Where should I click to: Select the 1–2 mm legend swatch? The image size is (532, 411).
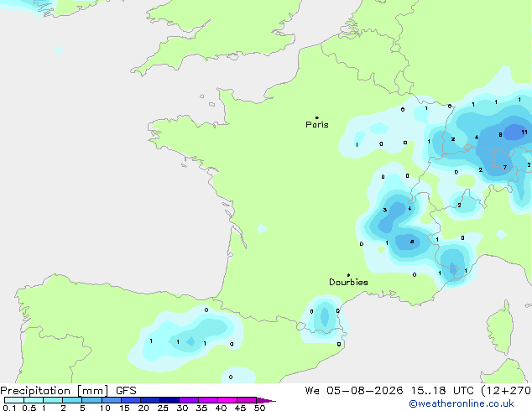(x=53, y=400)
